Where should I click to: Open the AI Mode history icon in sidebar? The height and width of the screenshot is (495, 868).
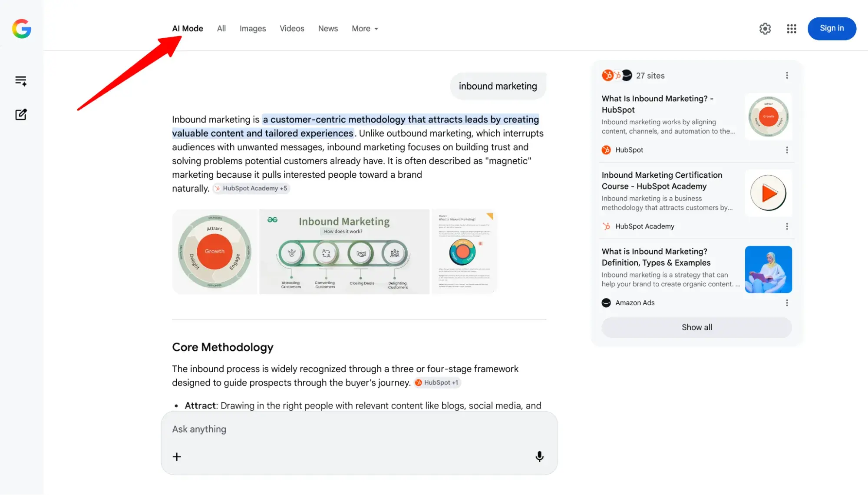[21, 81]
